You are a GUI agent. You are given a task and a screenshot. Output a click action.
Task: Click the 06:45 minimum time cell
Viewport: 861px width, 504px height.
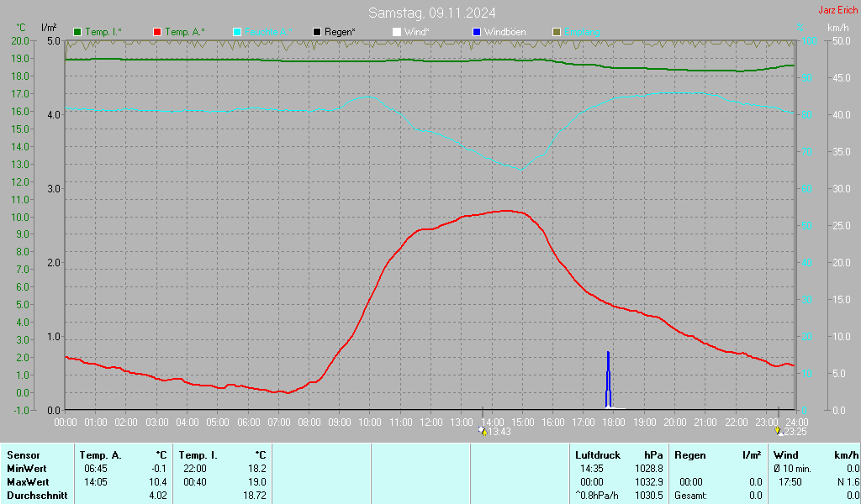[x=96, y=469]
